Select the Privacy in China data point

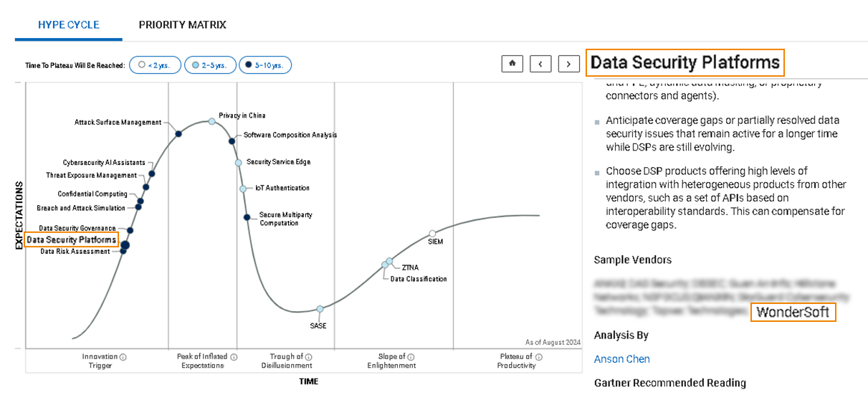(211, 121)
